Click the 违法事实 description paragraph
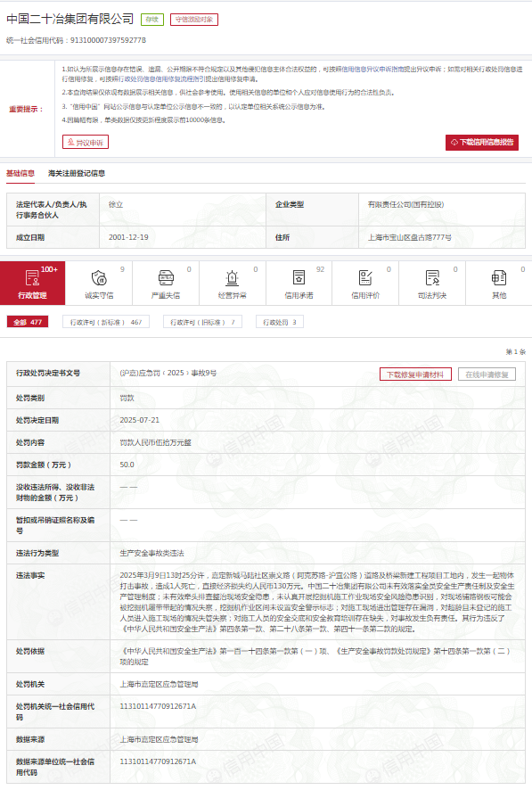532x790 pixels. [x=317, y=602]
